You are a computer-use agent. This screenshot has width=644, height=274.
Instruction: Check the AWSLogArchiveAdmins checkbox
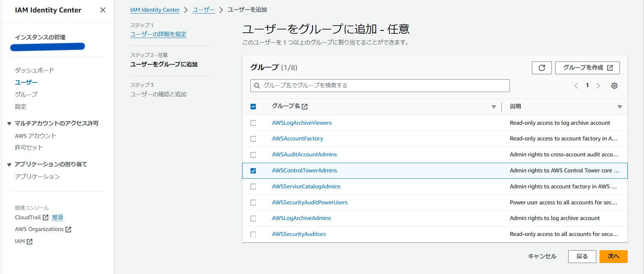(253, 219)
